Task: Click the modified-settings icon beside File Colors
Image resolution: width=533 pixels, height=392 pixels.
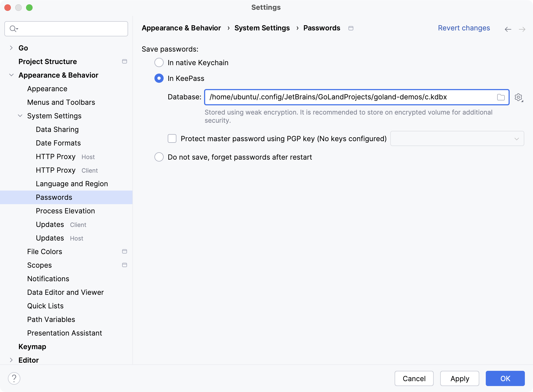Action: pos(125,251)
